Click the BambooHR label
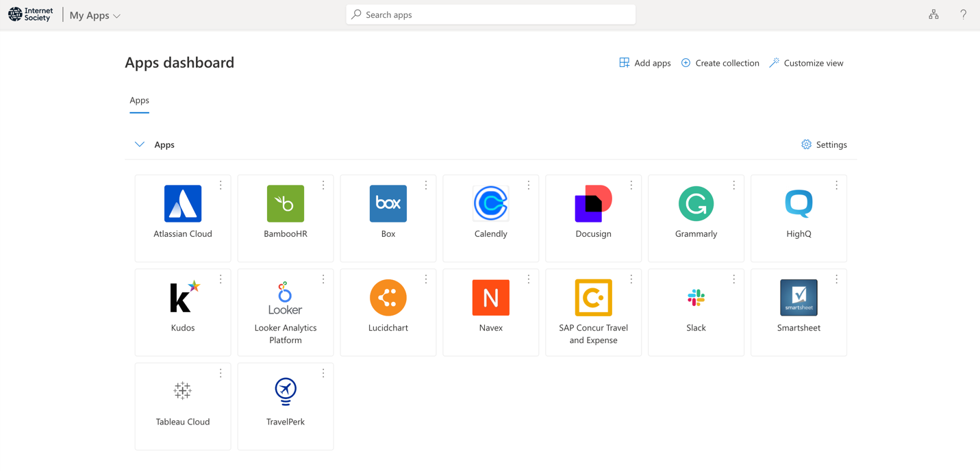 [x=286, y=233]
